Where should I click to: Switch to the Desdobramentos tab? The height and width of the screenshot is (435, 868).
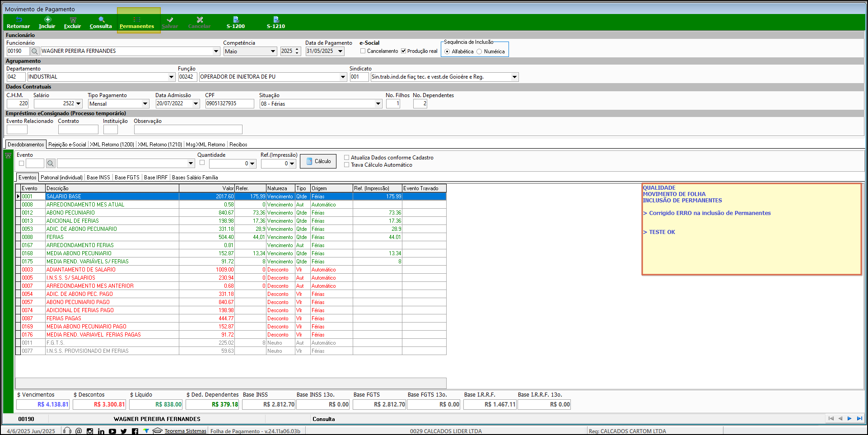tap(26, 145)
